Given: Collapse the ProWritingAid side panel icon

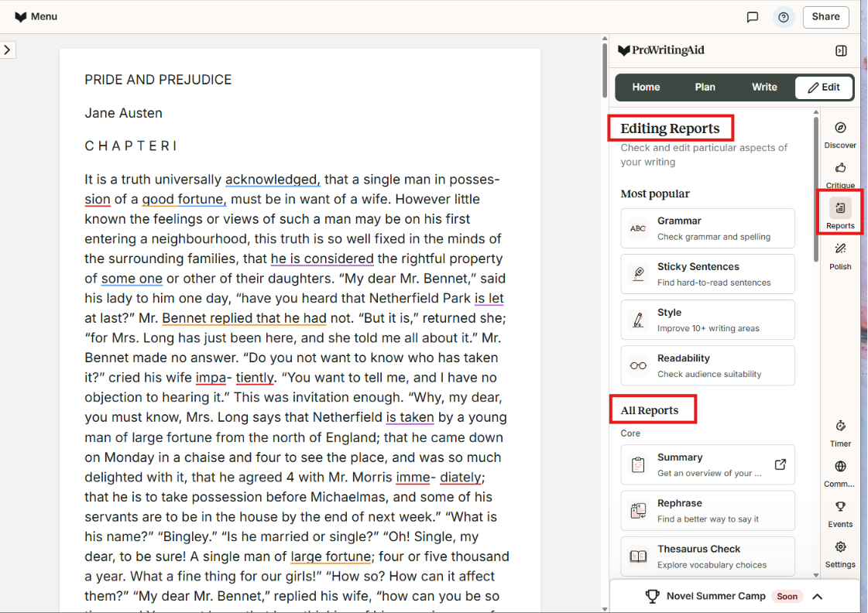Looking at the screenshot, I should click(841, 51).
